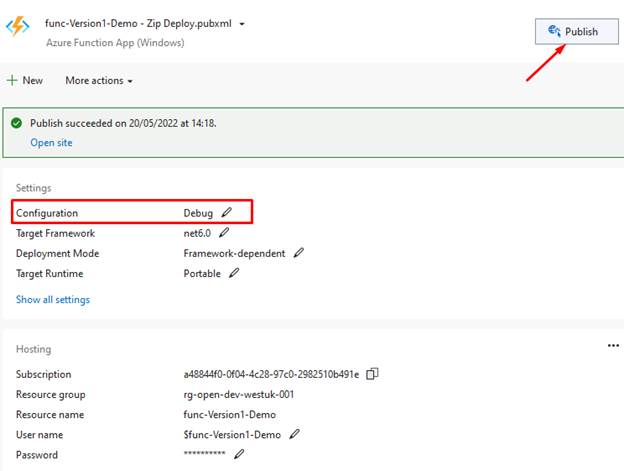624x471 pixels.
Task: Edit the Deployment Mode pencil icon
Action: click(x=298, y=253)
